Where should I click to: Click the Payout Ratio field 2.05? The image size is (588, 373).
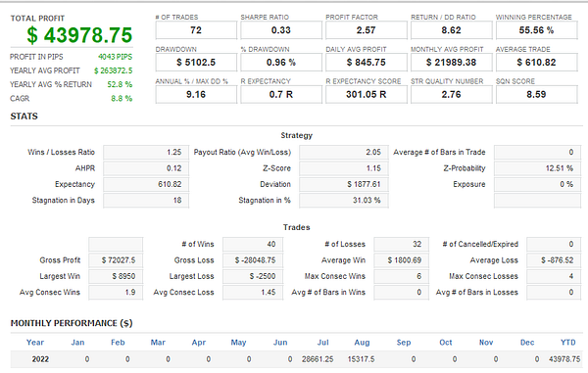pos(344,153)
